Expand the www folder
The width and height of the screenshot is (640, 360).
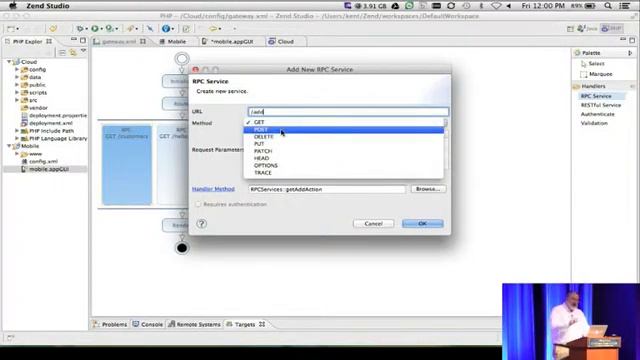[x=17, y=153]
